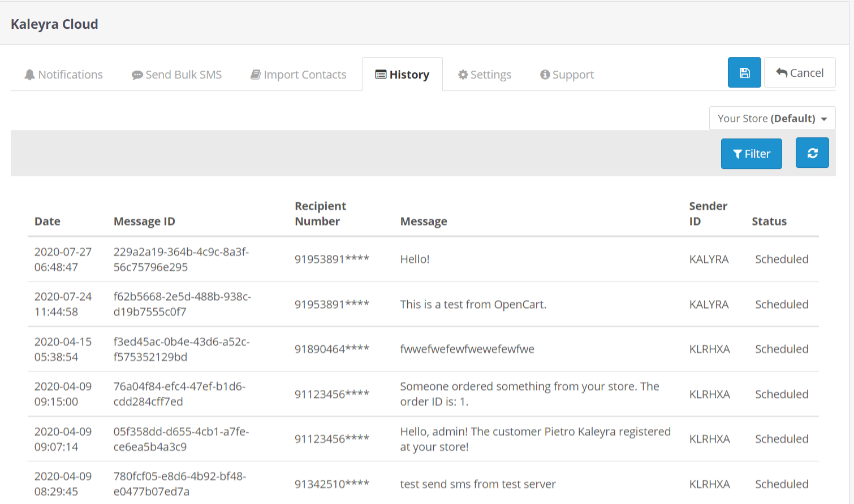Click the refresh history button

(812, 153)
